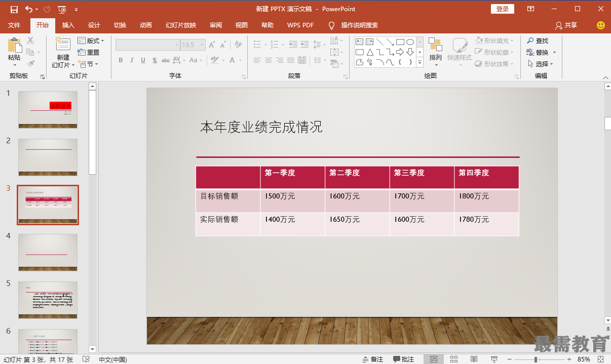
Task: Expand the shapes gallery more arrow
Action: pos(419,62)
